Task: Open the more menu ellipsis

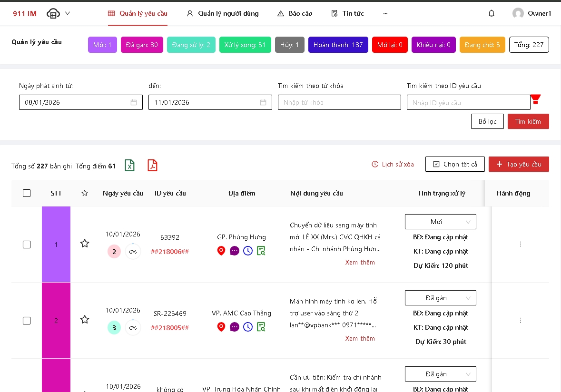Action: (385, 14)
